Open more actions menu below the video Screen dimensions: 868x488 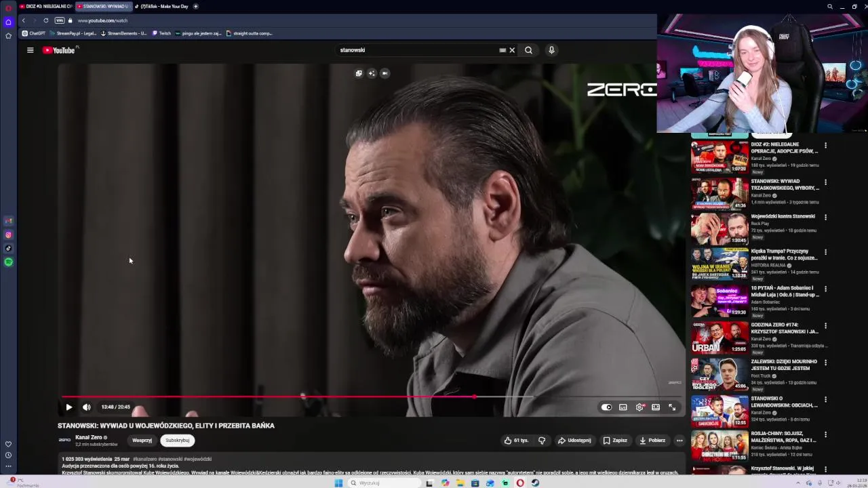point(679,441)
